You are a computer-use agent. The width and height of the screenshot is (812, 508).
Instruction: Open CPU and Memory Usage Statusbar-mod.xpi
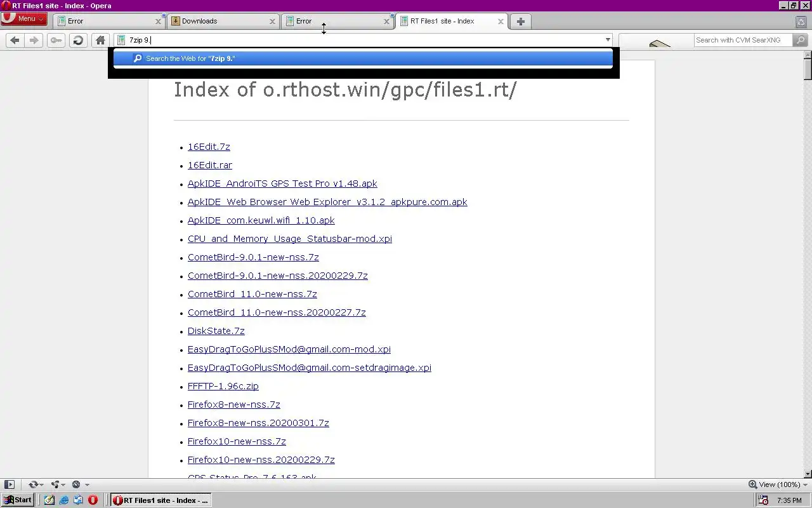tap(290, 239)
